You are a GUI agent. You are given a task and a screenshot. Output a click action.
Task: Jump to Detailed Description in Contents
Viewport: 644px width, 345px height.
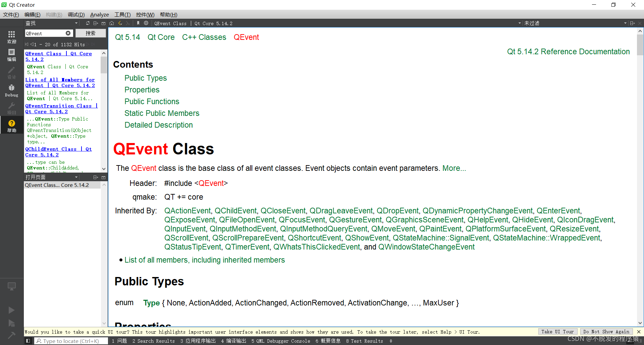point(158,125)
